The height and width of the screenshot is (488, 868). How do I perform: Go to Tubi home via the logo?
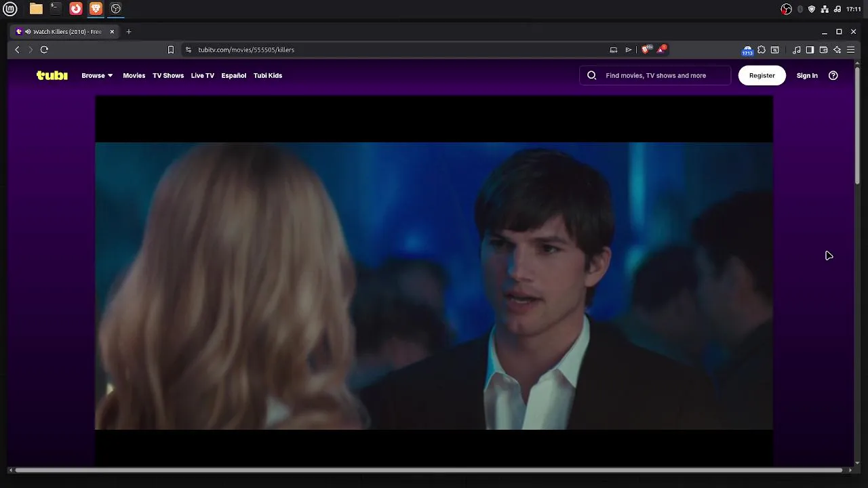tap(52, 75)
